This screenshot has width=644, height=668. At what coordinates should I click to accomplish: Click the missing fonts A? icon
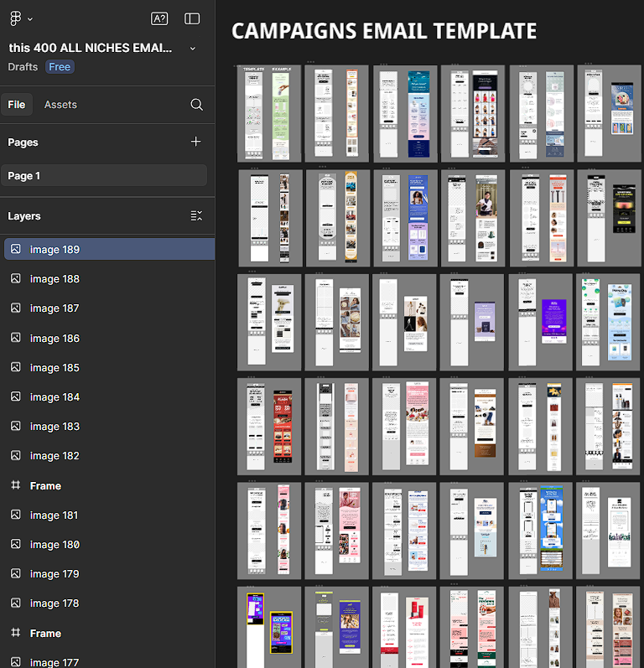(159, 18)
